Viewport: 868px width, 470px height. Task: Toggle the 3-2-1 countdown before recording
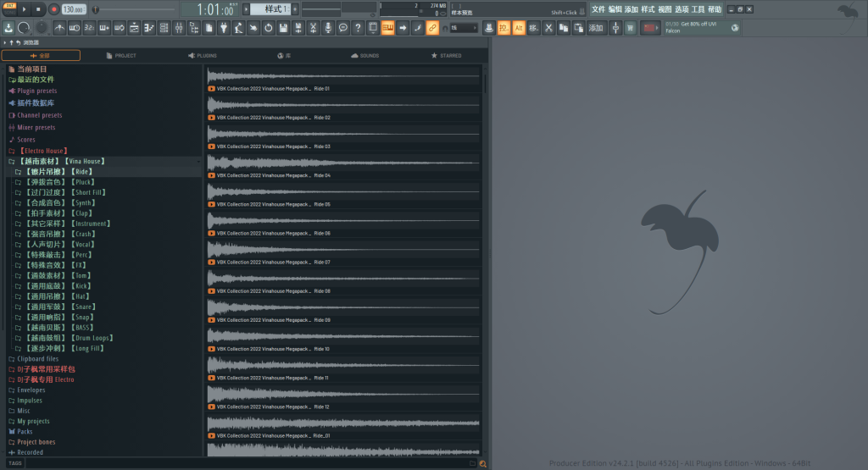point(89,28)
